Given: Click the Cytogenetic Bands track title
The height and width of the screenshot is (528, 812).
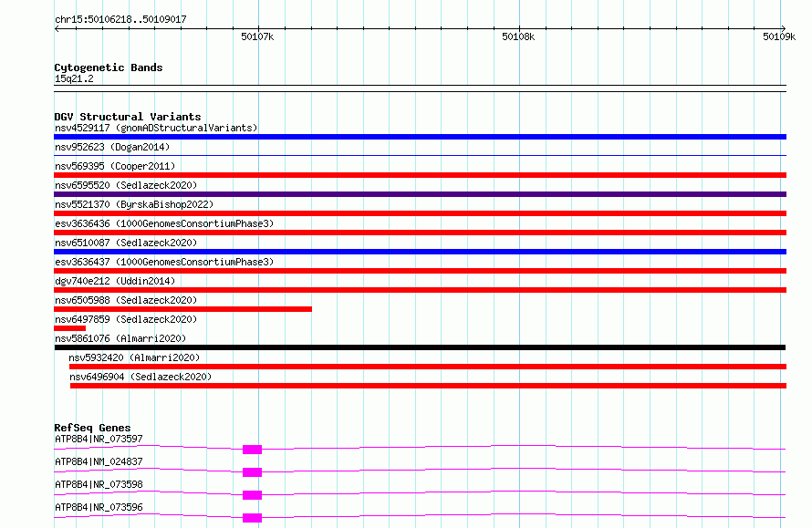Looking at the screenshot, I should click(x=109, y=67).
